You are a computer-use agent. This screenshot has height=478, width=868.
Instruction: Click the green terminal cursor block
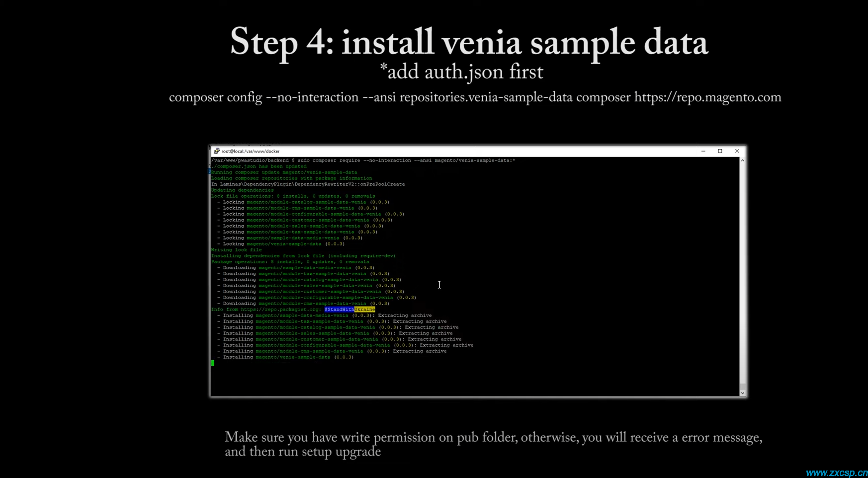(213, 363)
